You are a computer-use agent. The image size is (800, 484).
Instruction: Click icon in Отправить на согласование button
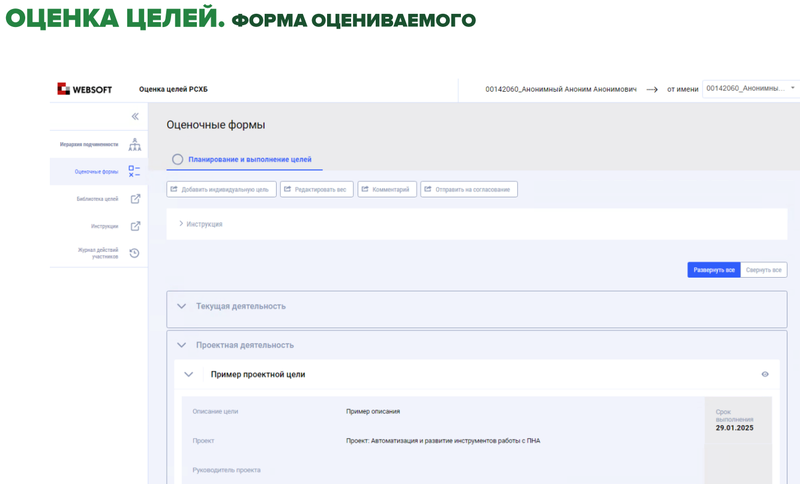[428, 189]
